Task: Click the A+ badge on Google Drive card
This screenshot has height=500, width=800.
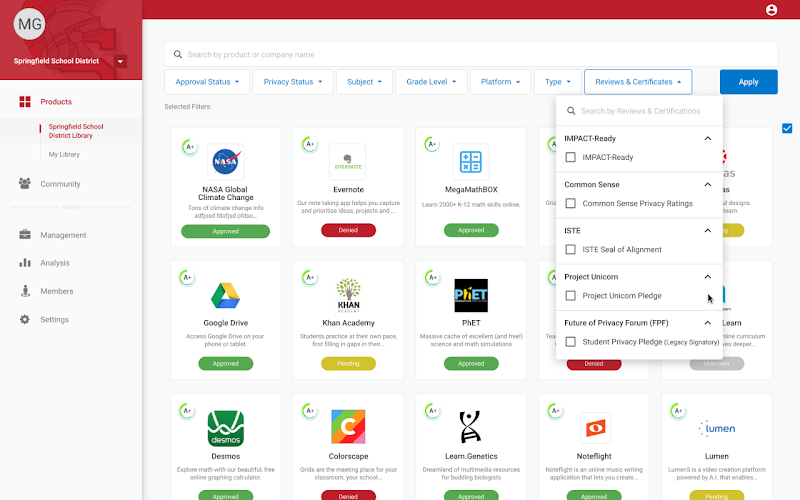Action: [x=187, y=278]
